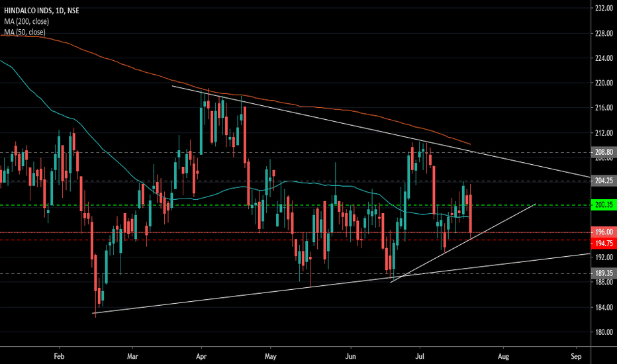Select the MA (200, close) indicator label

[x=26, y=21]
